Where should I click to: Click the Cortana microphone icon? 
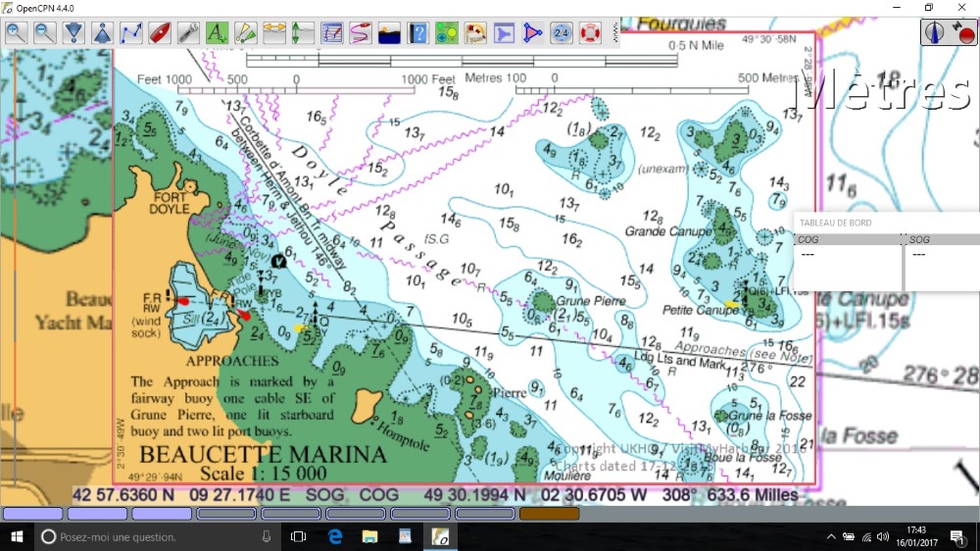[x=267, y=536]
